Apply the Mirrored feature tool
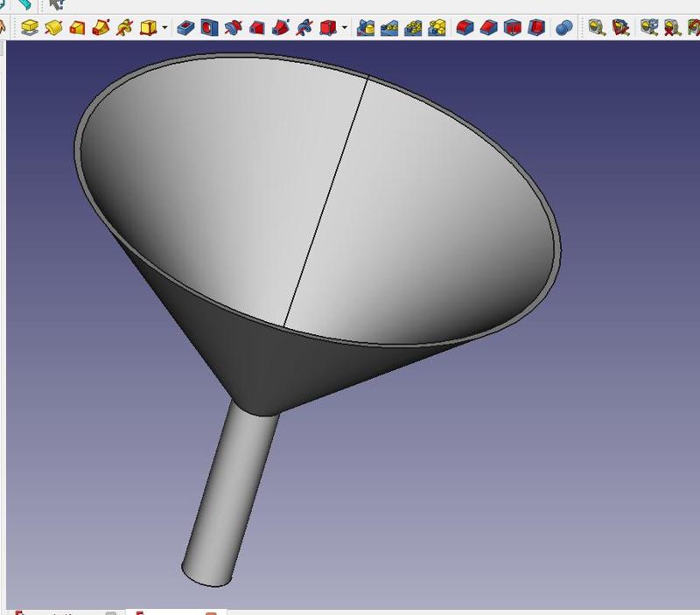This screenshot has width=700, height=615. [366, 28]
